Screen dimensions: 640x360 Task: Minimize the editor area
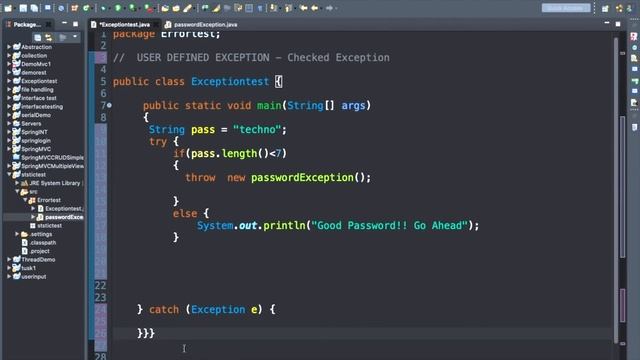pyautogui.click(x=607, y=24)
